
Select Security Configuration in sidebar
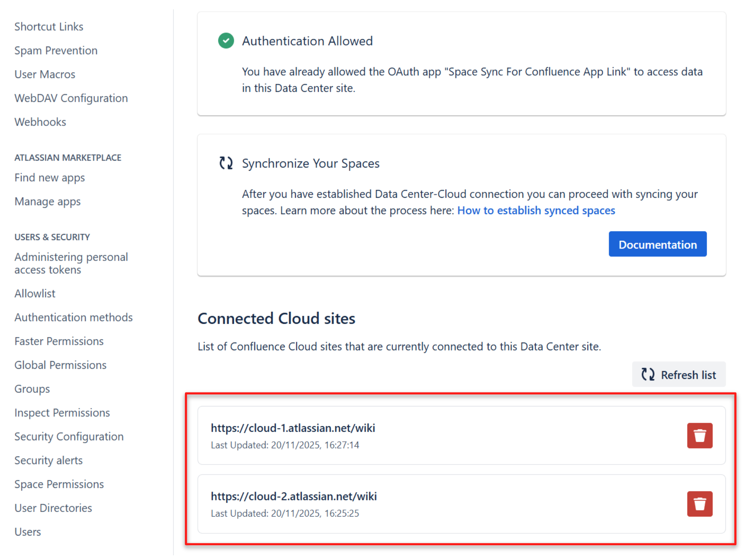(x=69, y=436)
